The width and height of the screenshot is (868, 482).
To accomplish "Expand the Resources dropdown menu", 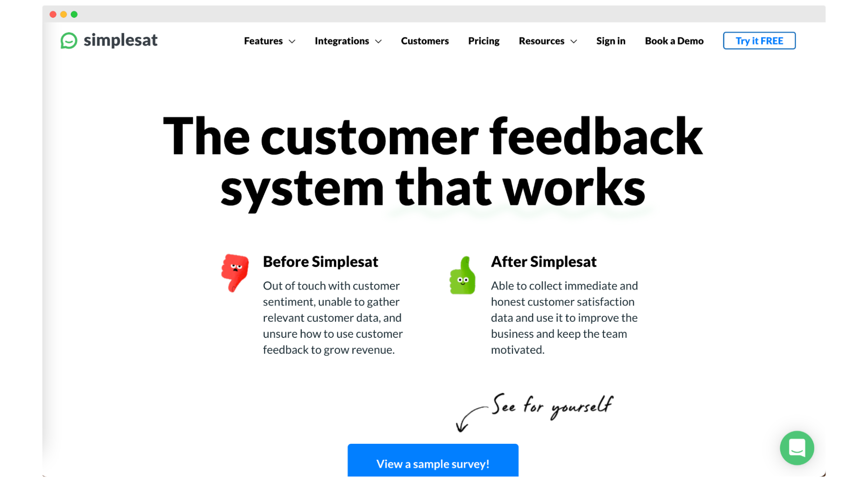I will tap(547, 40).
